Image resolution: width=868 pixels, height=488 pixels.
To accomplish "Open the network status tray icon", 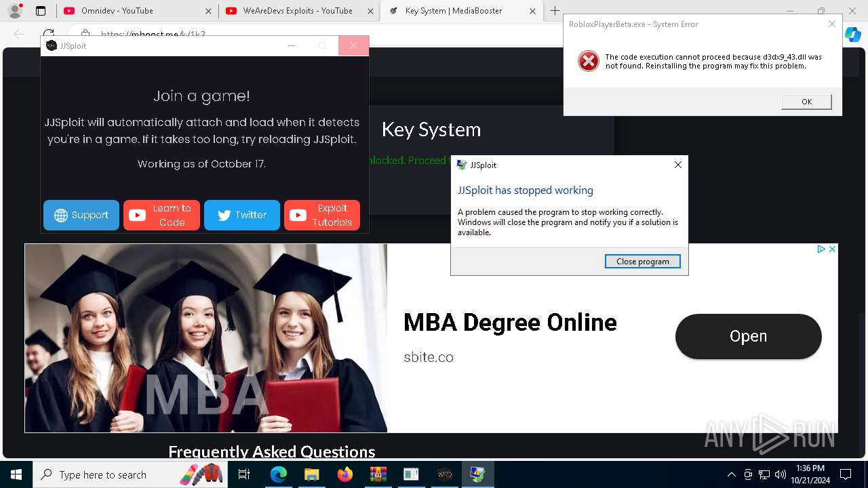I will click(x=764, y=474).
